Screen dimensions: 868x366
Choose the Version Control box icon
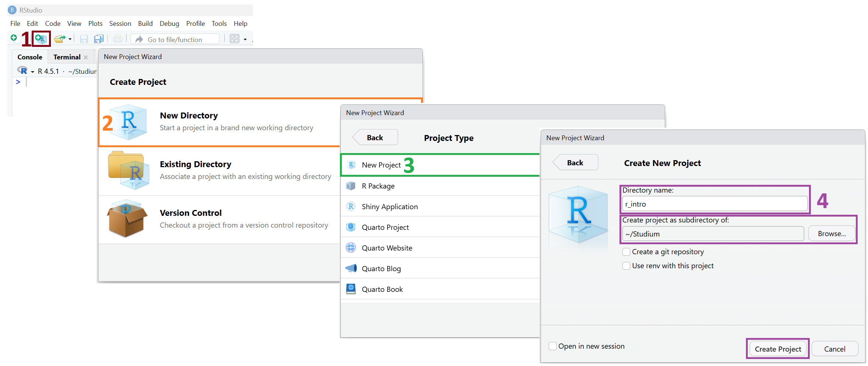coord(127,218)
